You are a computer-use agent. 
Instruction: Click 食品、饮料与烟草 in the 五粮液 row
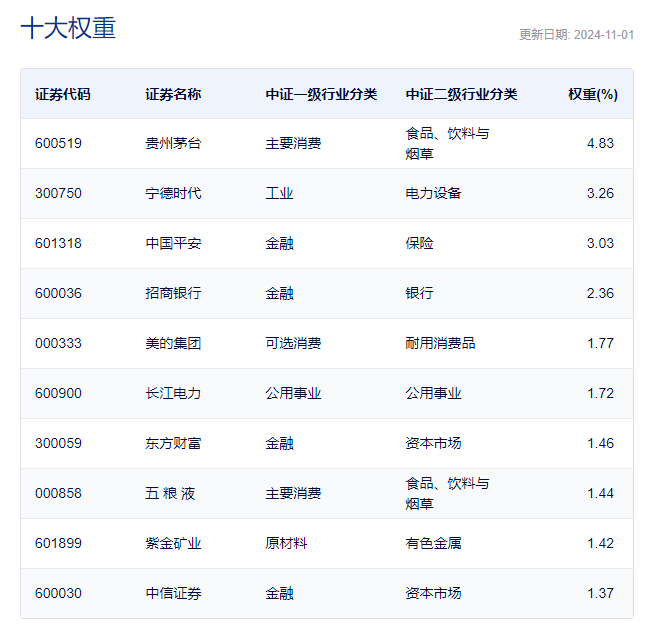point(447,494)
